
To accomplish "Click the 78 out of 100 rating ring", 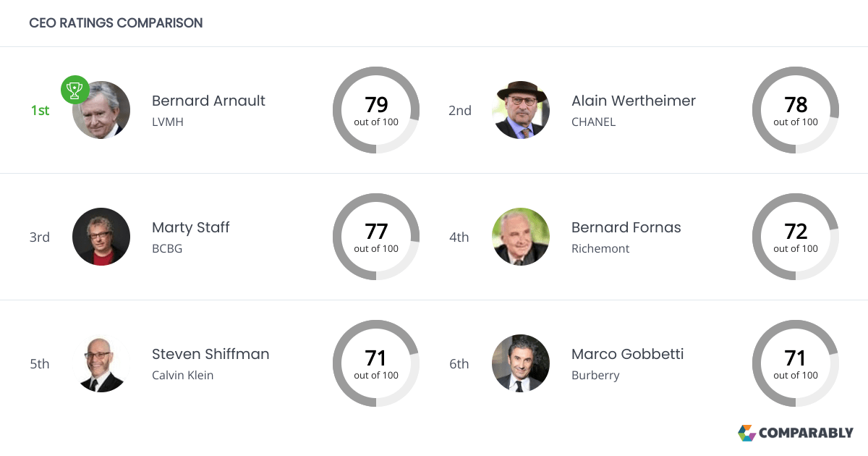I will click(x=796, y=110).
